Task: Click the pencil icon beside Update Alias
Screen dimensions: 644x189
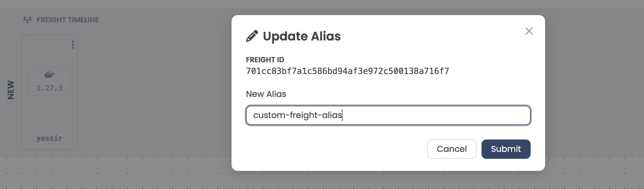Action: [x=251, y=36]
